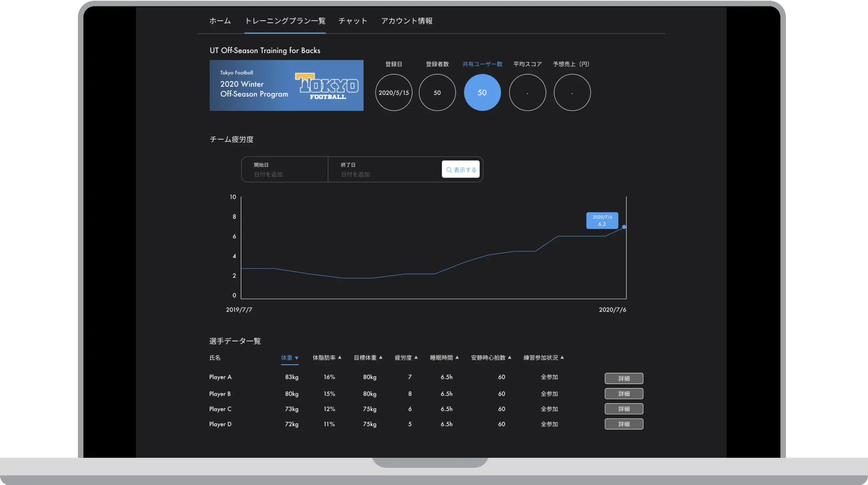Click the Tokyo Football program banner
The height and width of the screenshot is (485, 868).
pos(286,85)
